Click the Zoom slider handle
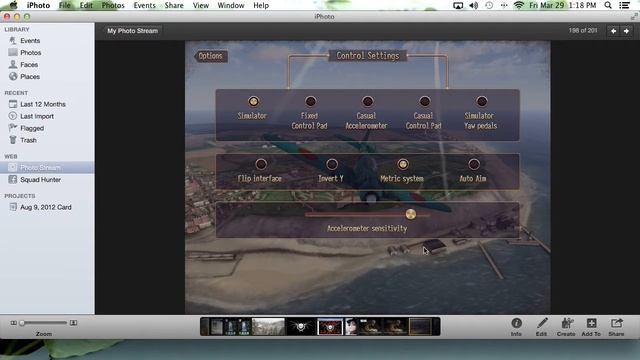The width and height of the screenshot is (640, 360). [x=22, y=323]
